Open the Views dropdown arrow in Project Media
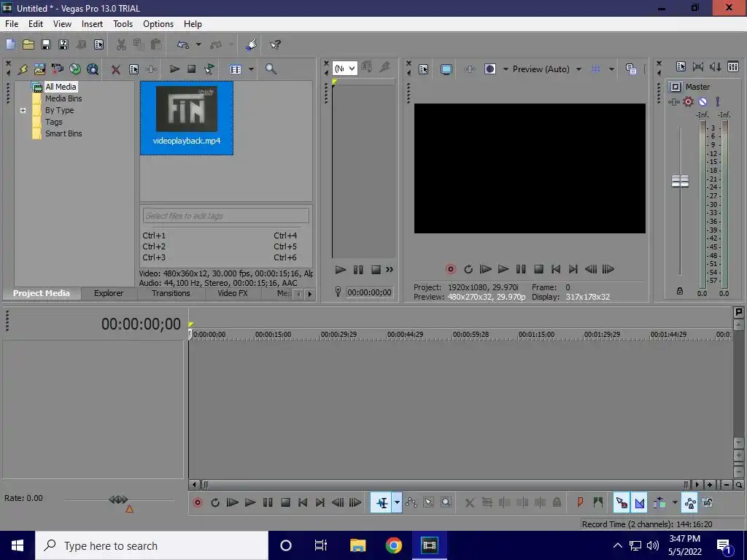 (251, 69)
